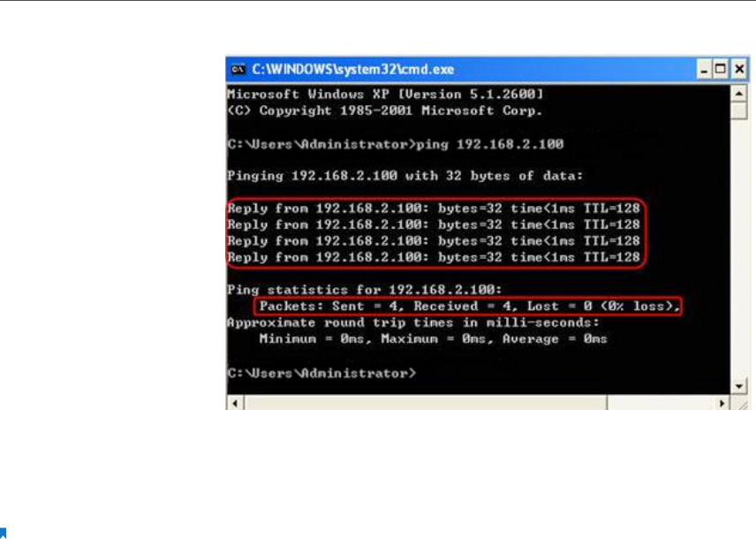This screenshot has height=539, width=756.
Task: Click the window resize grip corner
Action: click(739, 404)
